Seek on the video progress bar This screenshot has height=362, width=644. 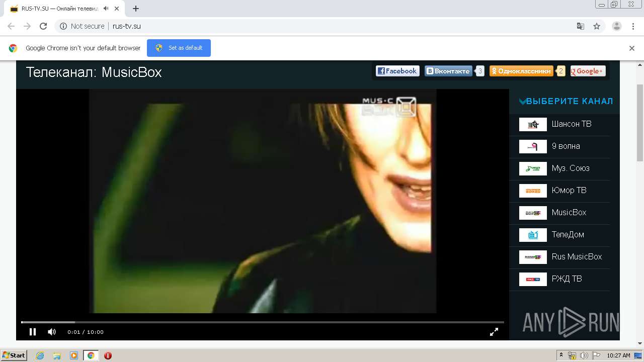(x=262, y=322)
